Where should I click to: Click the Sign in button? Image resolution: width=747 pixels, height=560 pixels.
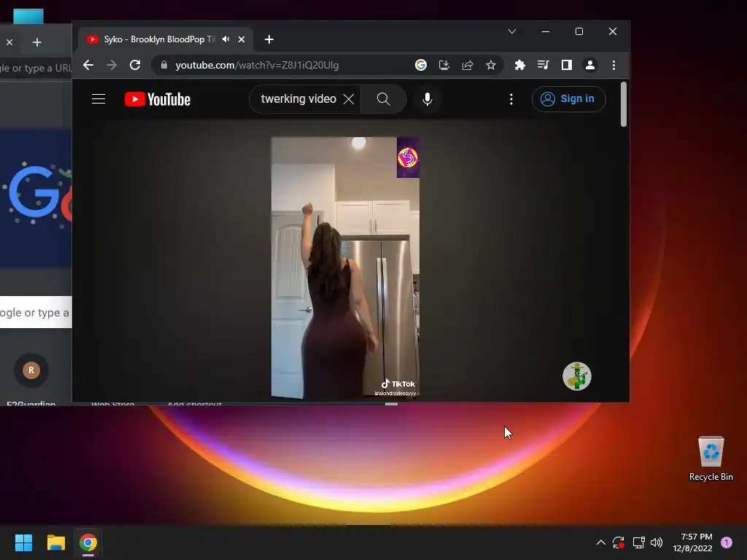[568, 99]
